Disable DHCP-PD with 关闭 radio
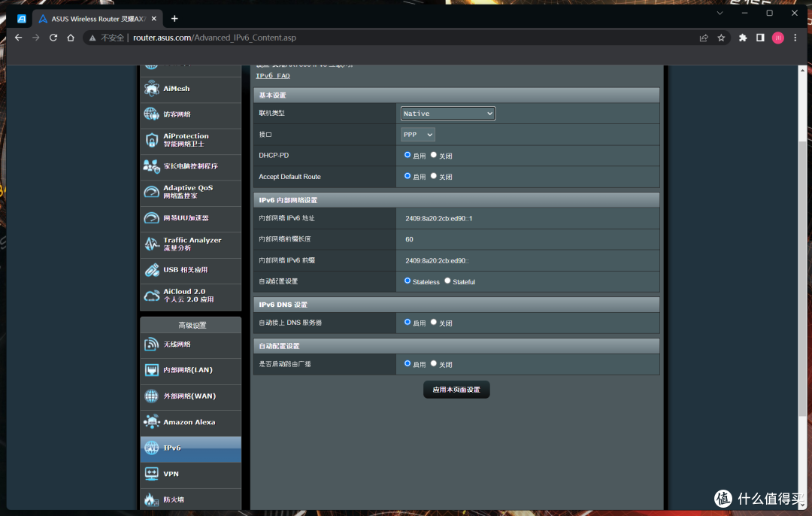 [x=434, y=155]
